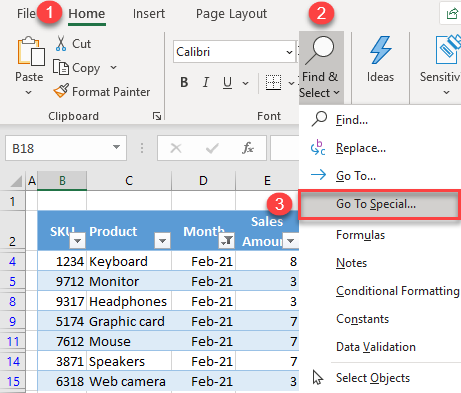Screen dimensions: 461x393
Task: Click SKU cell 5174
Action: coord(62,321)
